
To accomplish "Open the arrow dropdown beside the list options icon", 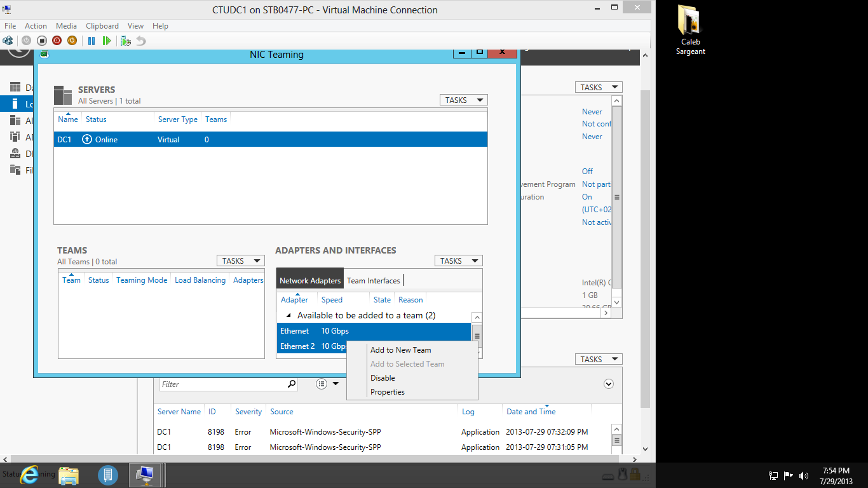I will (336, 384).
